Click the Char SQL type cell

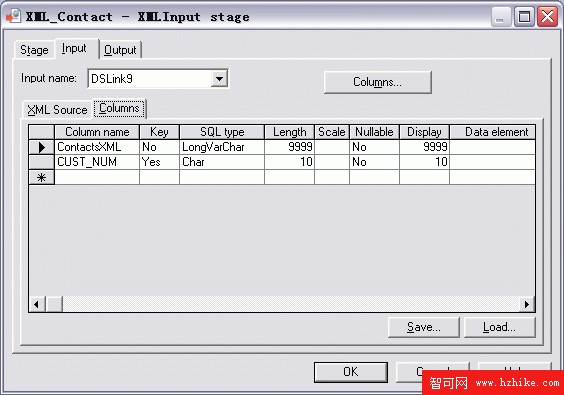click(x=222, y=162)
